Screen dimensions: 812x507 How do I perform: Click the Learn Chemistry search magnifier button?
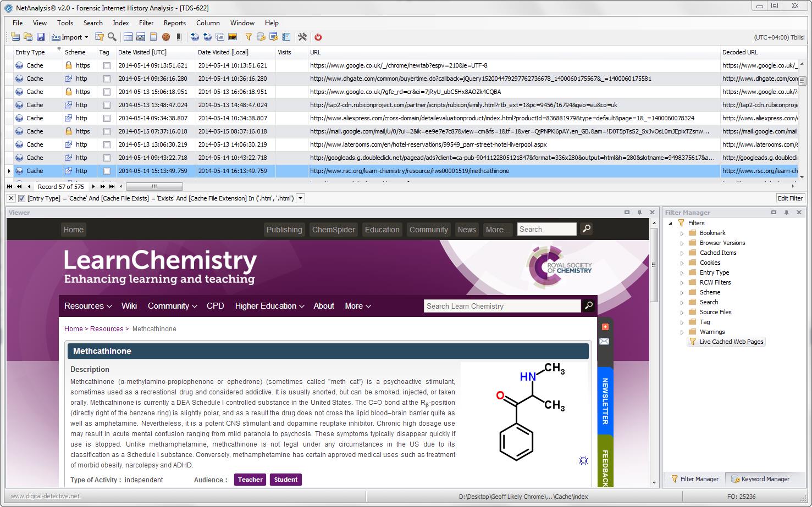[x=589, y=305]
